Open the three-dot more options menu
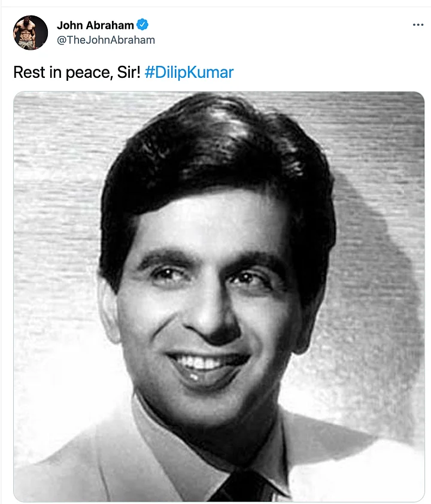The width and height of the screenshot is (431, 504). tap(418, 25)
